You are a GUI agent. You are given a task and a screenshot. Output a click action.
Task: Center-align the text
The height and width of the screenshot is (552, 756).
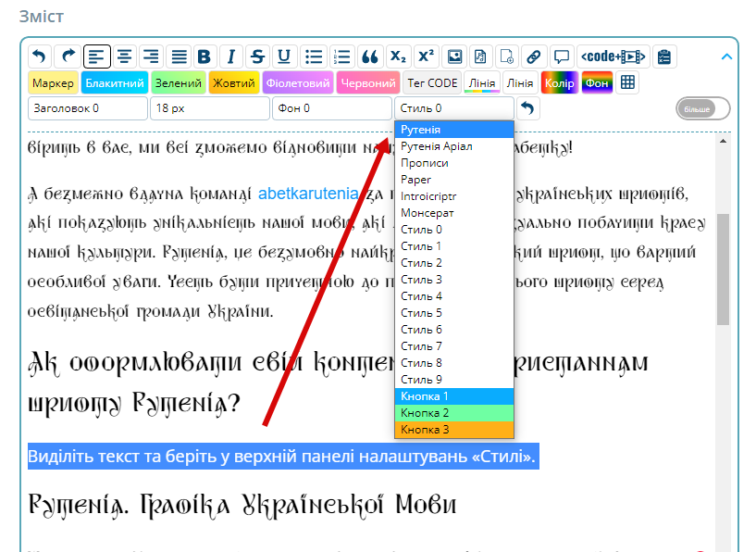tap(124, 56)
